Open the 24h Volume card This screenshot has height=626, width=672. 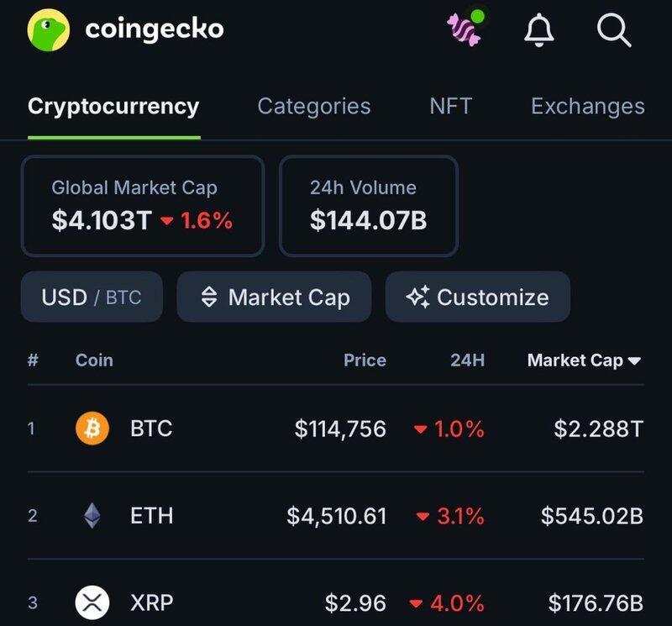(369, 206)
